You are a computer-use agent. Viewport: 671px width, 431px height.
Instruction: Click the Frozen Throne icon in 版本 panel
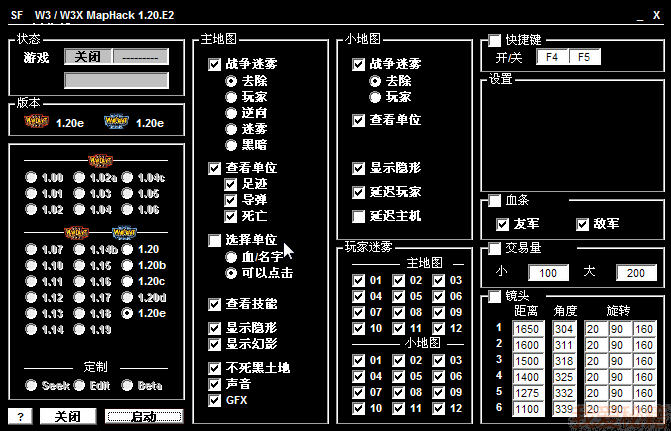coord(117,122)
